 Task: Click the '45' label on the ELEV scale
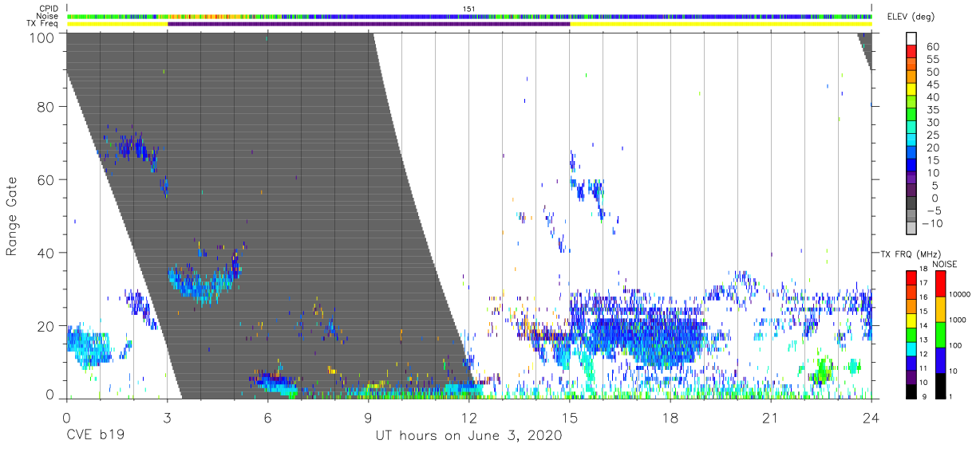pyautogui.click(x=932, y=85)
